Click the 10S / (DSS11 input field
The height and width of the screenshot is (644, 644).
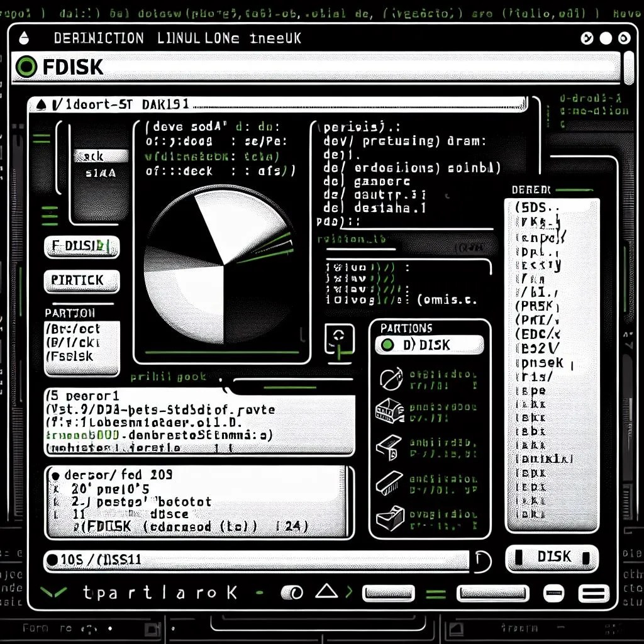(x=257, y=560)
